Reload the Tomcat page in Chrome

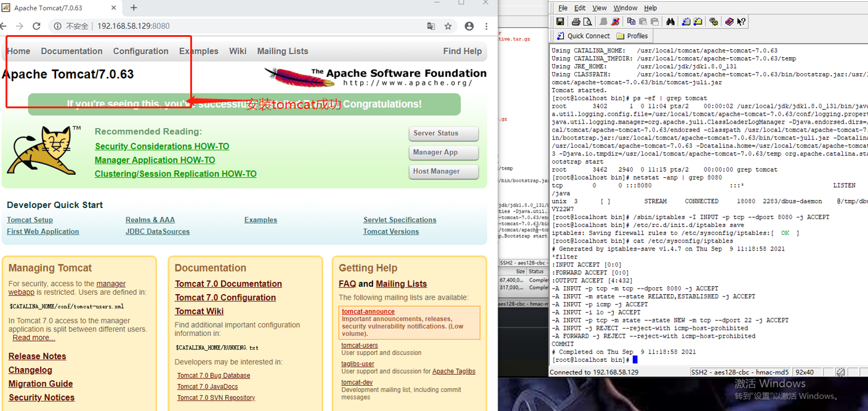pos(36,26)
